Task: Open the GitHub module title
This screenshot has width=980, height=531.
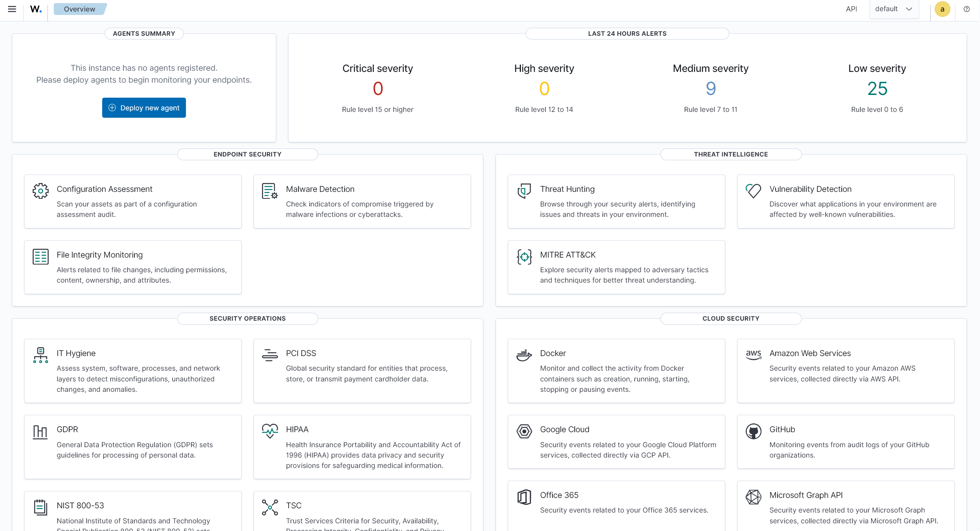Action: [x=782, y=429]
